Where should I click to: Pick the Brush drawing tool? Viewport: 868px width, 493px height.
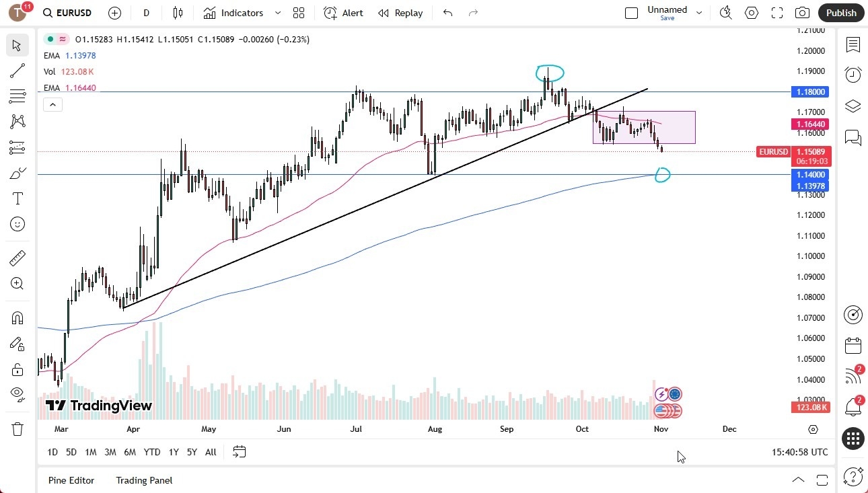pos(17,173)
